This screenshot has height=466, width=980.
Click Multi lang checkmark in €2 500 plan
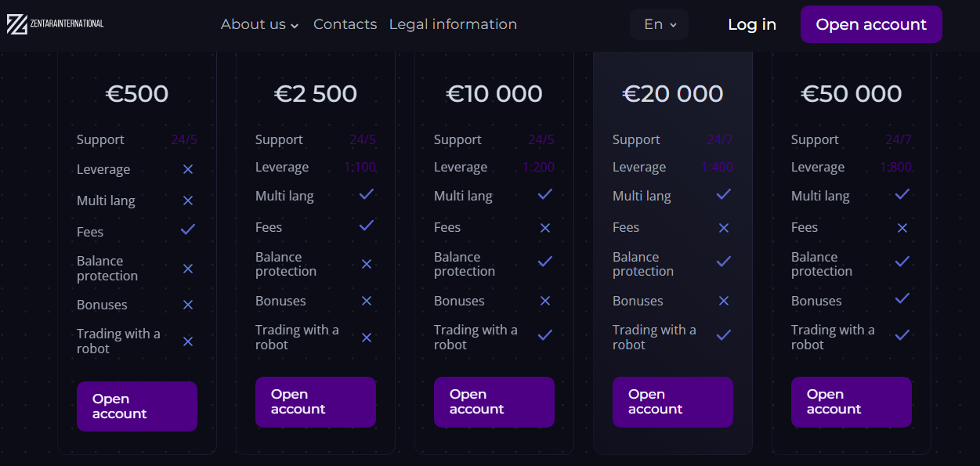367,193
